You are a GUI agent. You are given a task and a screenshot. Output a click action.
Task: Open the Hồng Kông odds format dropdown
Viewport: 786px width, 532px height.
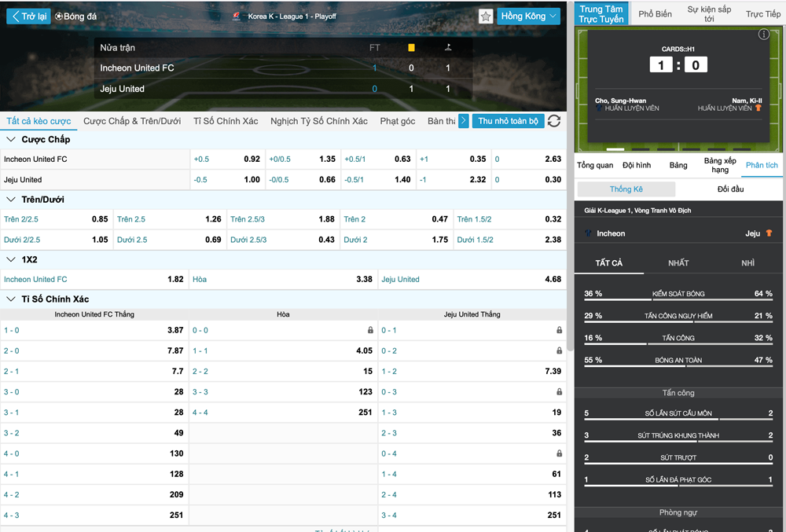pos(529,17)
